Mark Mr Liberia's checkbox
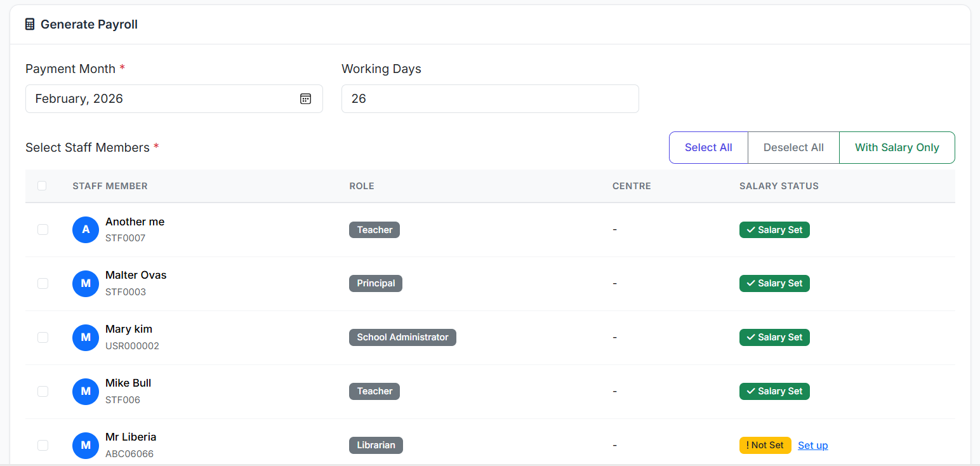The height and width of the screenshot is (466, 980). point(43,446)
